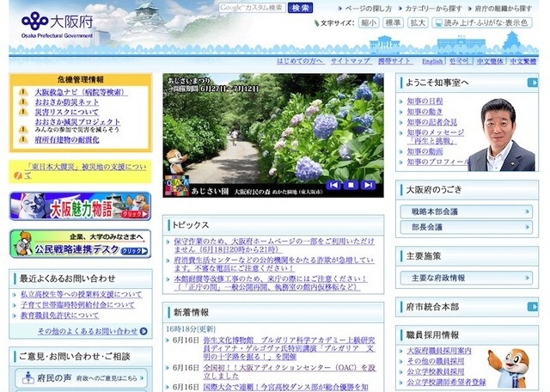Select the 標準 text size button
Viewport: 550px width, 392px height.
[x=394, y=23]
